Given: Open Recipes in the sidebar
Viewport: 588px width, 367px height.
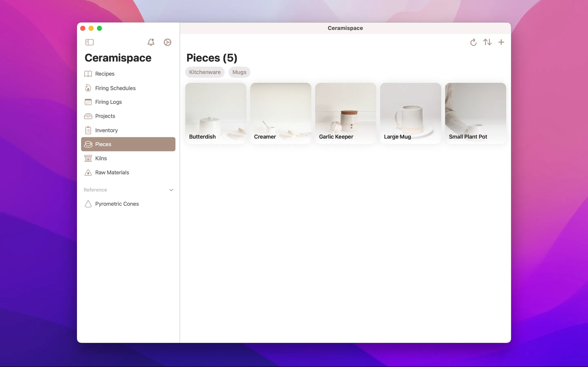Looking at the screenshot, I should click(105, 74).
